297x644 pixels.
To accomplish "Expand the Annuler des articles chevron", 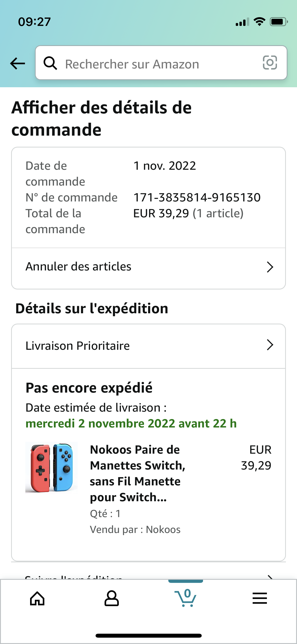I will pyautogui.click(x=270, y=267).
